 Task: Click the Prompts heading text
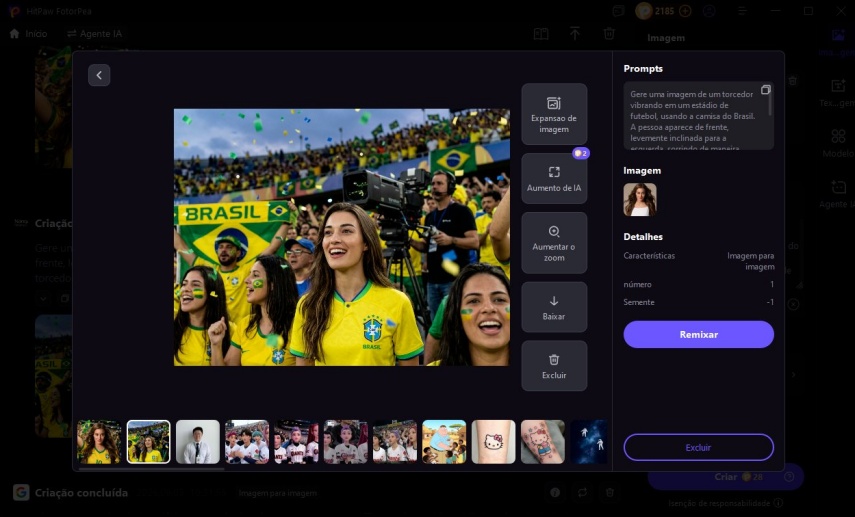(643, 69)
